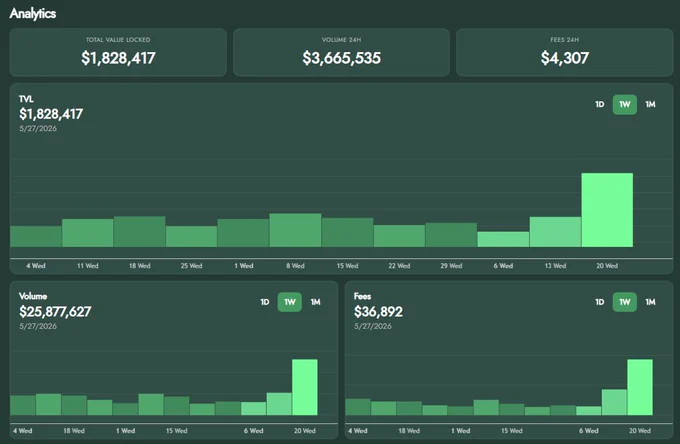
Task: Click the 11 Wed label on TVL axis
Action: point(88,266)
